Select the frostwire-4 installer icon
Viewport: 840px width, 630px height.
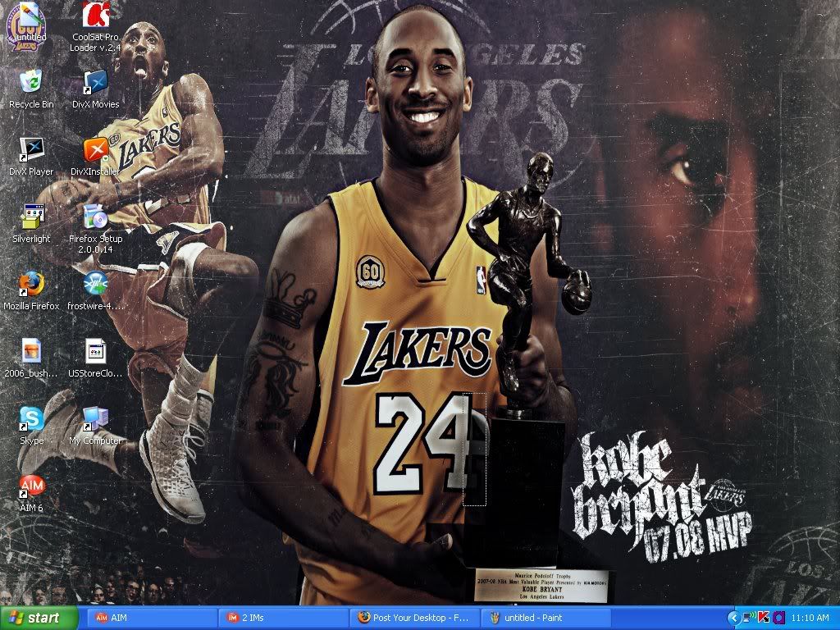pos(96,291)
